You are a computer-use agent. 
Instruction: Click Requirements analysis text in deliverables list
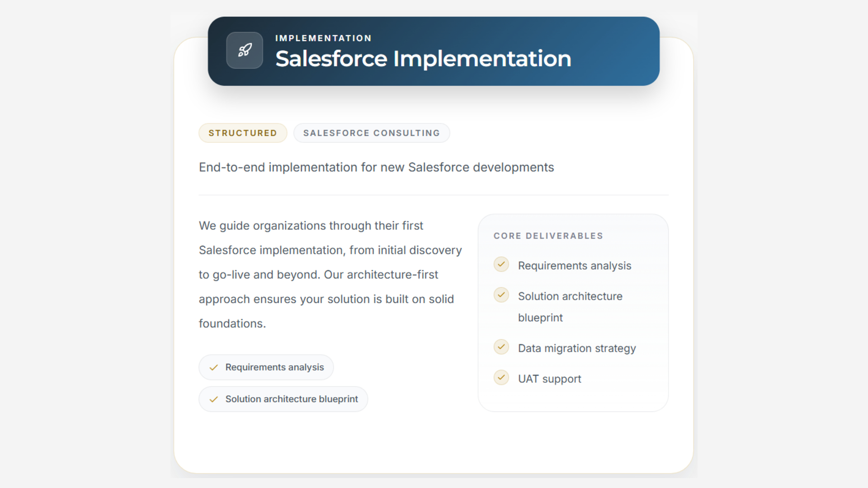574,266
